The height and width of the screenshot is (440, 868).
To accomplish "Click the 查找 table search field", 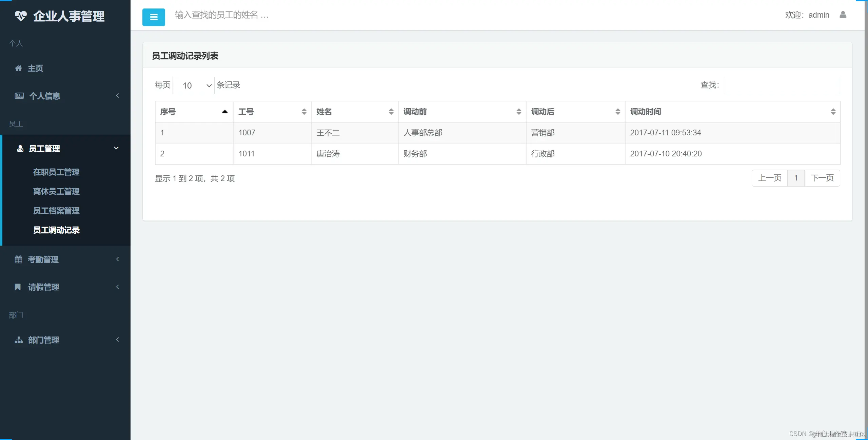I will click(782, 85).
